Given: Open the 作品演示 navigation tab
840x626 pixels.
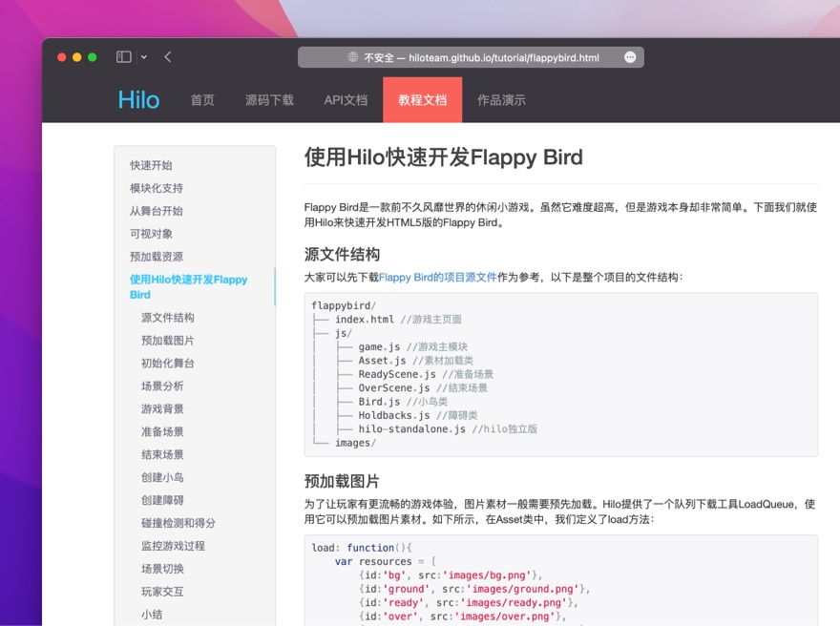Looking at the screenshot, I should coord(501,100).
